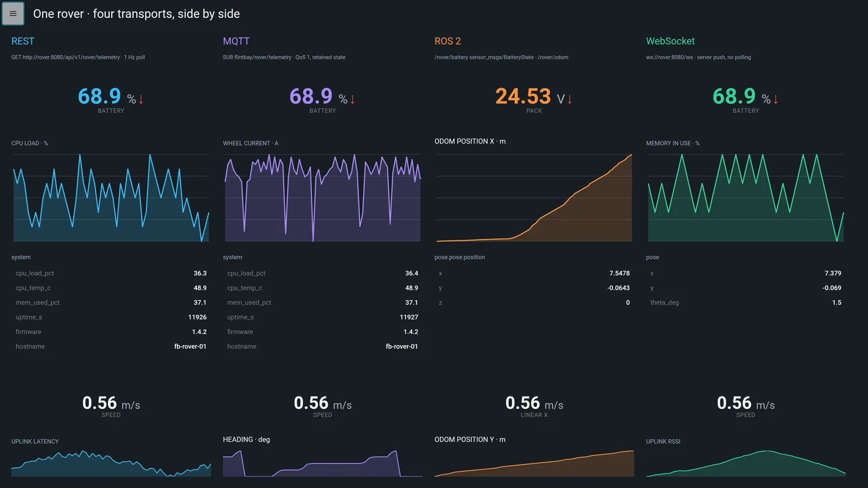Click the ROS 2 x position value 7.5478
868x488 pixels.
(x=620, y=273)
